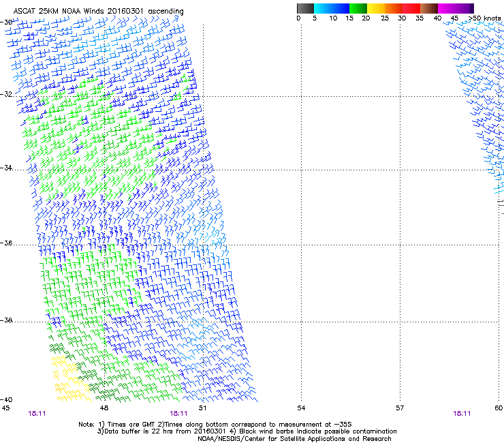Click the '25' legend scale label
Screen dimensions: 504x443
[x=385, y=18]
